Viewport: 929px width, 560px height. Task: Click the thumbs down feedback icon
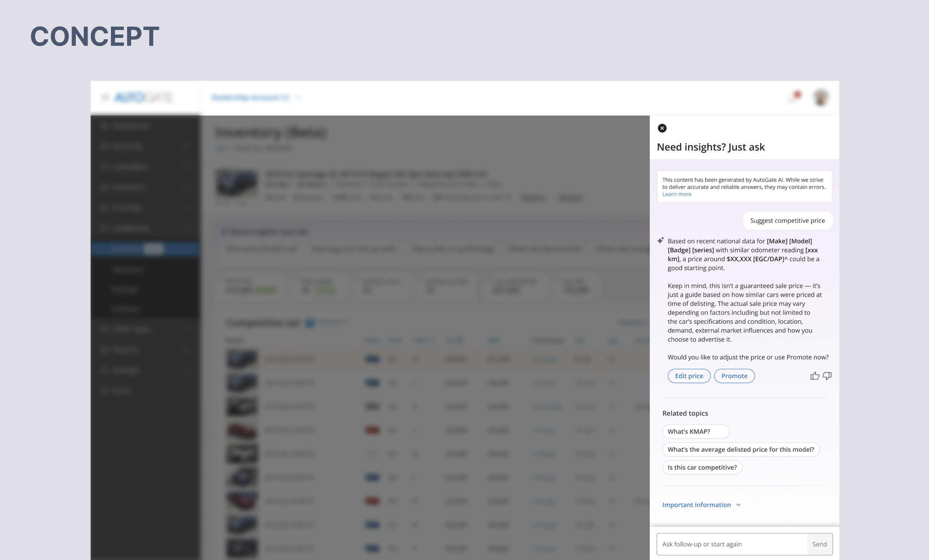click(827, 376)
